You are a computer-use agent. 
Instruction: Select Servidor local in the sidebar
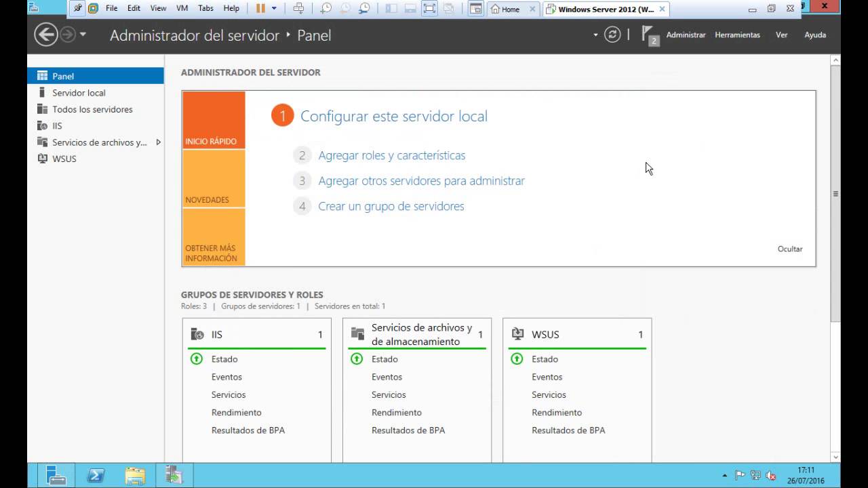[96, 93]
